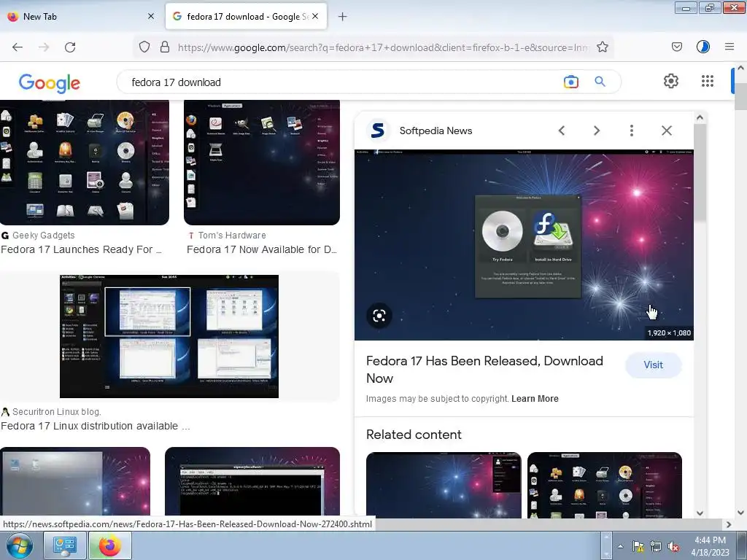The height and width of the screenshot is (560, 747).
Task: Go back using the browser back arrow
Action: point(18,47)
